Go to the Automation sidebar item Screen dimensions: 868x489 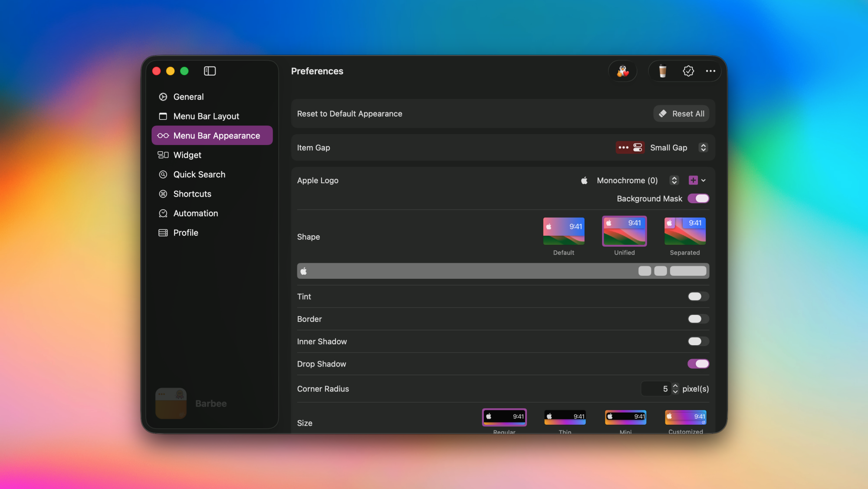tap(195, 213)
